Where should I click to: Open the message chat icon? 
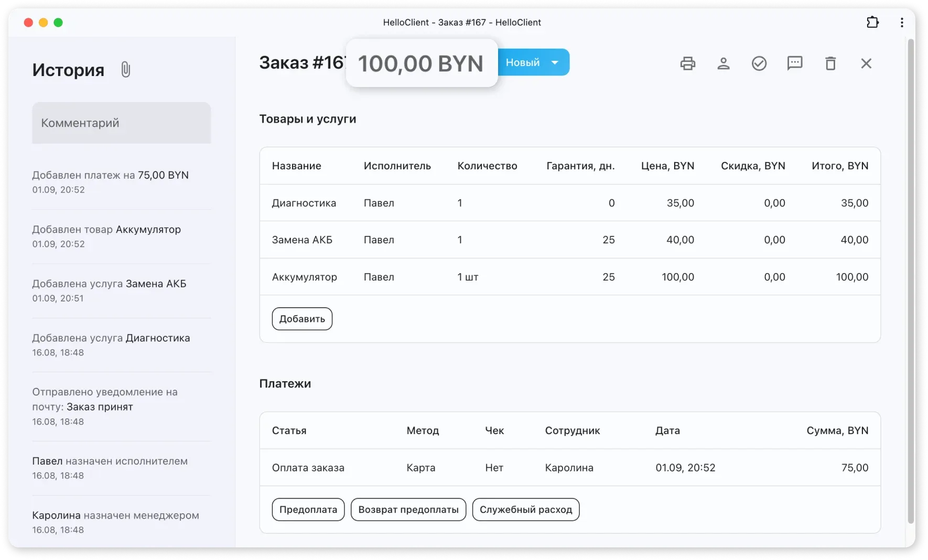point(794,63)
